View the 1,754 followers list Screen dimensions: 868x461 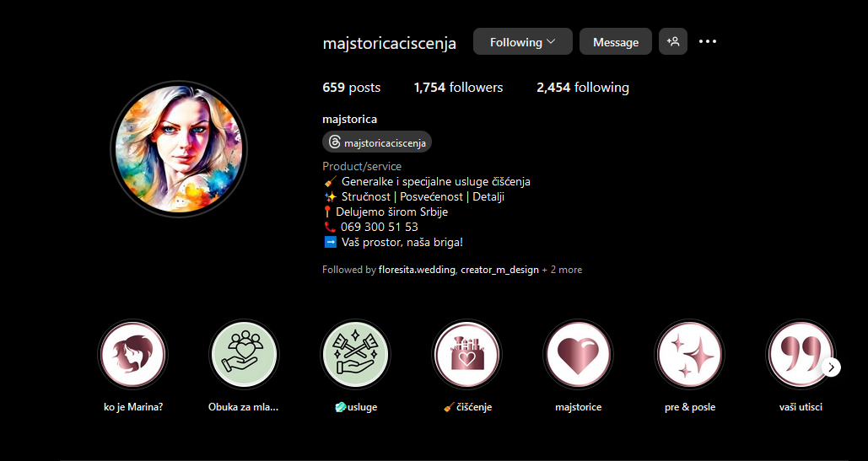(458, 88)
